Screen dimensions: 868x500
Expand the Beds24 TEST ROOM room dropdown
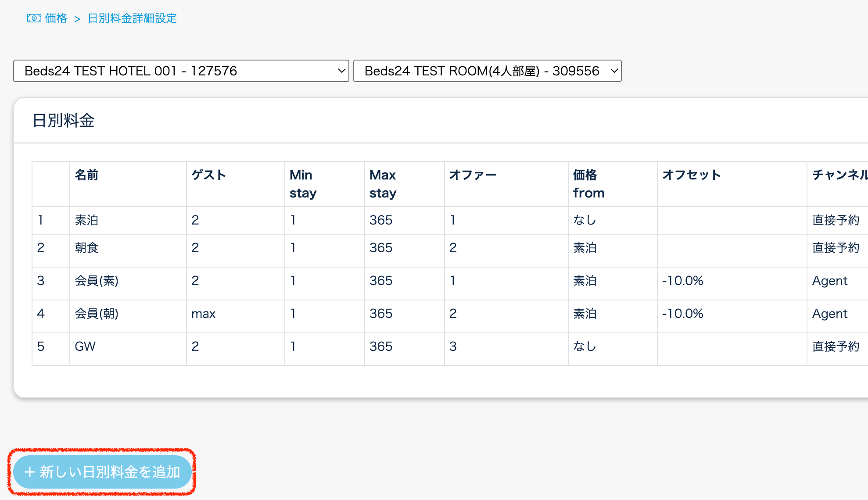pyautogui.click(x=481, y=71)
